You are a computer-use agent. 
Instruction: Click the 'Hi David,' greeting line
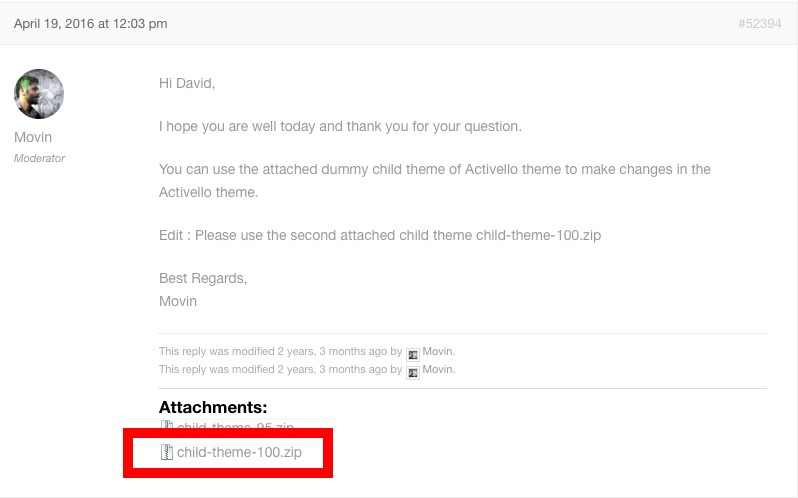[x=187, y=83]
